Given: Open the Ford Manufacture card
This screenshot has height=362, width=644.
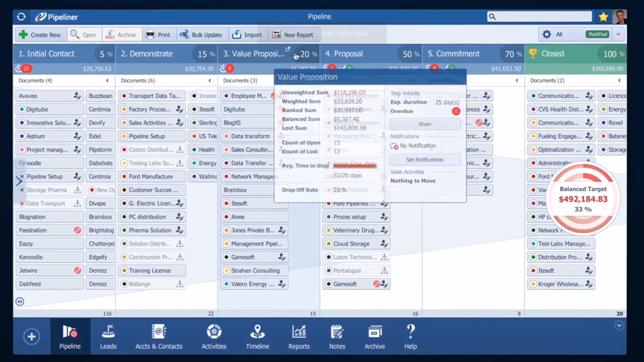Looking at the screenshot, I should click(152, 177).
